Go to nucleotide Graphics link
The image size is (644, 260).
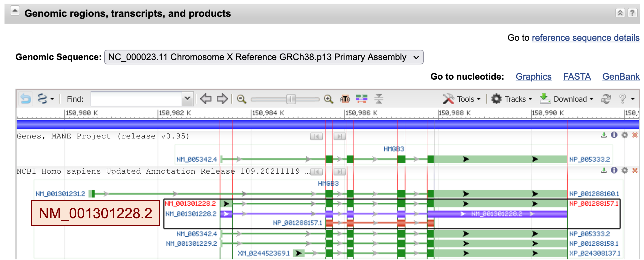click(533, 77)
